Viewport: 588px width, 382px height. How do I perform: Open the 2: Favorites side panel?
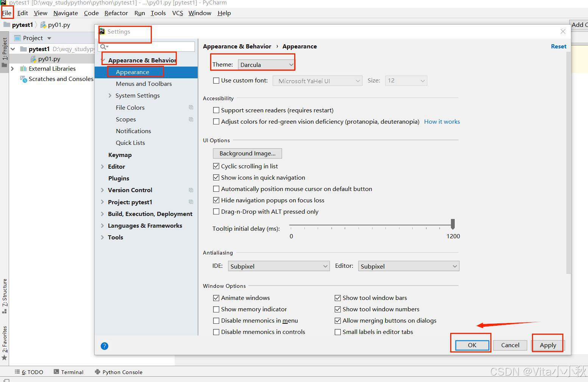tap(5, 343)
